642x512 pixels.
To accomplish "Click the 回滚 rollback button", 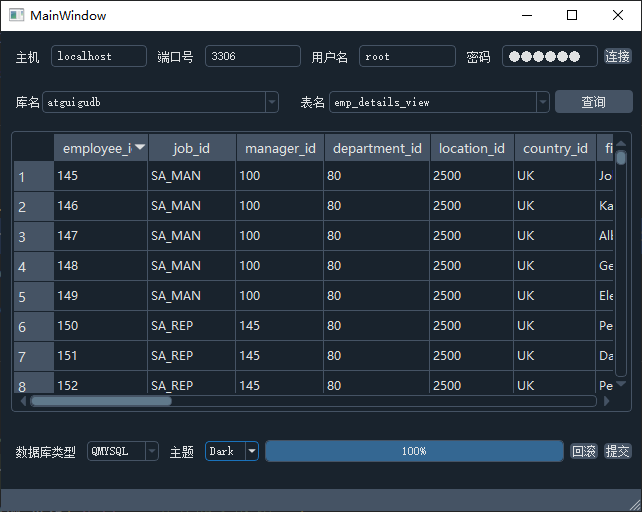I will pos(584,451).
